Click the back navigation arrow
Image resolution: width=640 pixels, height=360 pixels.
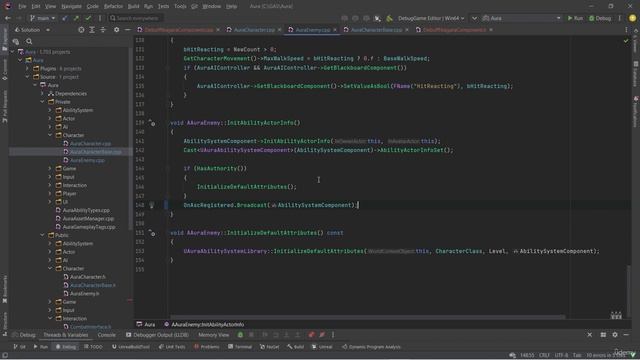coord(8,18)
